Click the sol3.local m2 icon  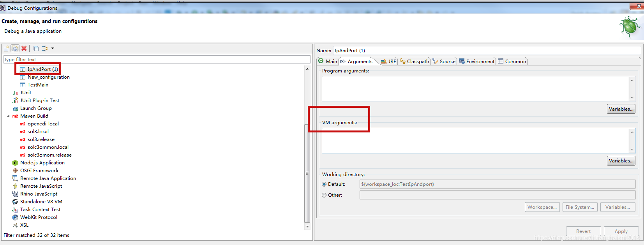click(x=23, y=132)
